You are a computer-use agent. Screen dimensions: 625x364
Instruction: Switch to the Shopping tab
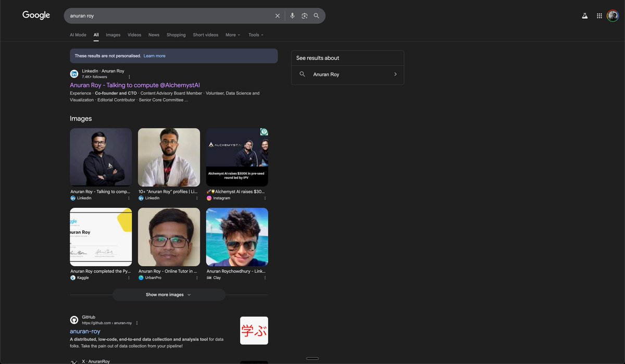[x=176, y=35]
